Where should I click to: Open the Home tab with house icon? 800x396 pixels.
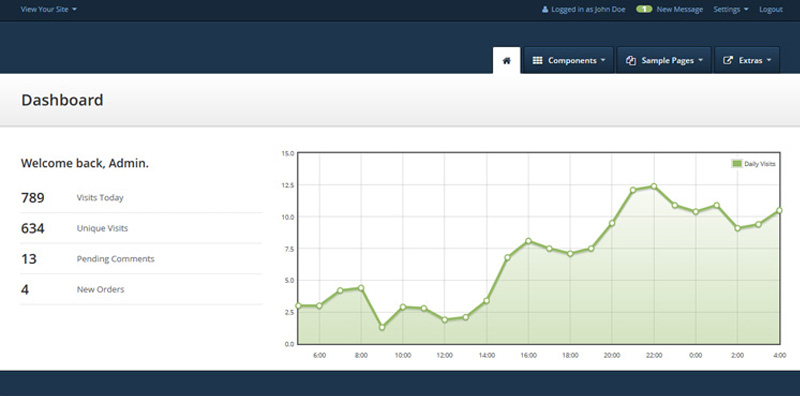507,61
